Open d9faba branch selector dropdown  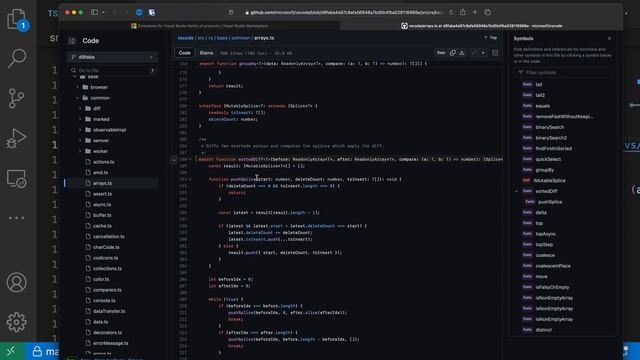[x=112, y=57]
